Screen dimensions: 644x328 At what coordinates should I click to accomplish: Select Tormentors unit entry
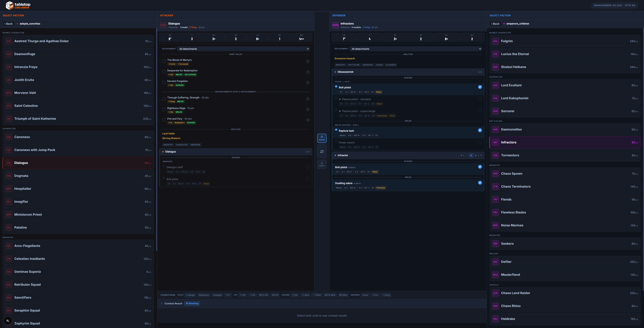(x=565, y=155)
